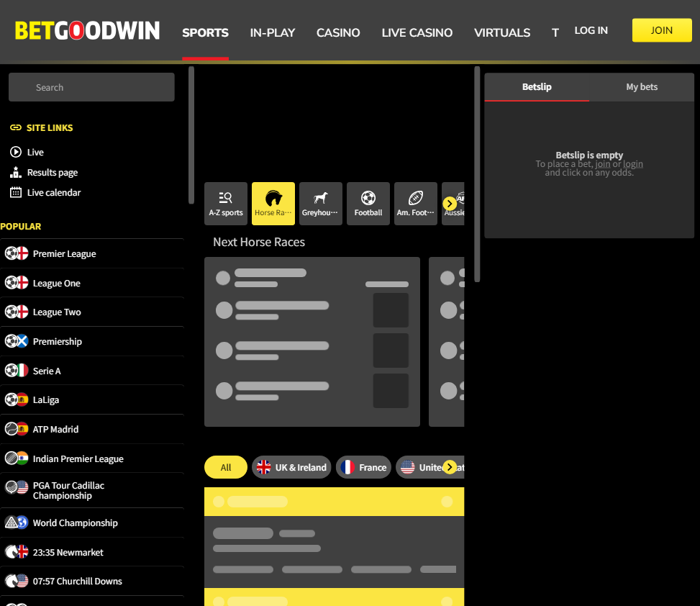Screen dimensions: 700x606
Task: Open the VIRTUALS nav tab
Action: [x=502, y=32]
